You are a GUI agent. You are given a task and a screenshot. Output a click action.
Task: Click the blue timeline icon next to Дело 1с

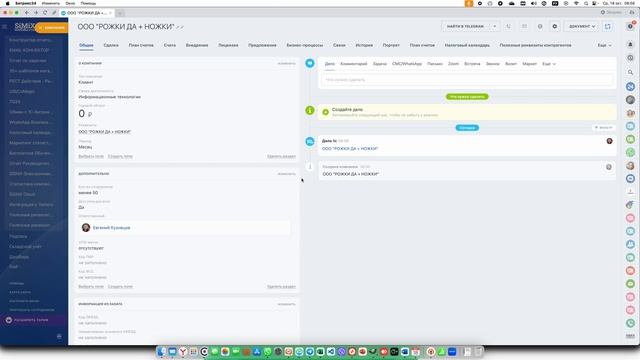point(310,142)
